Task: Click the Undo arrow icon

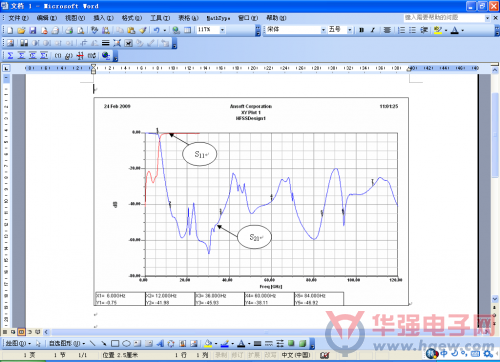Action: [156, 30]
